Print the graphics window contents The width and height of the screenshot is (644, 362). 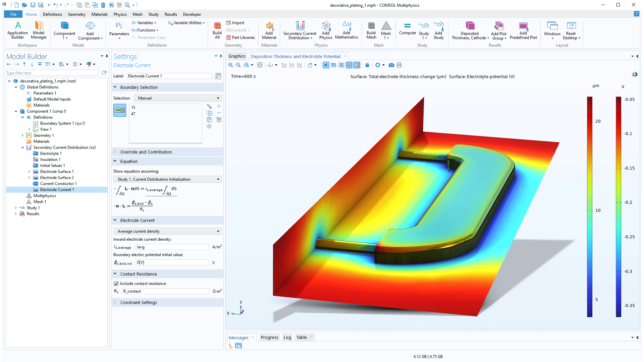pos(399,65)
